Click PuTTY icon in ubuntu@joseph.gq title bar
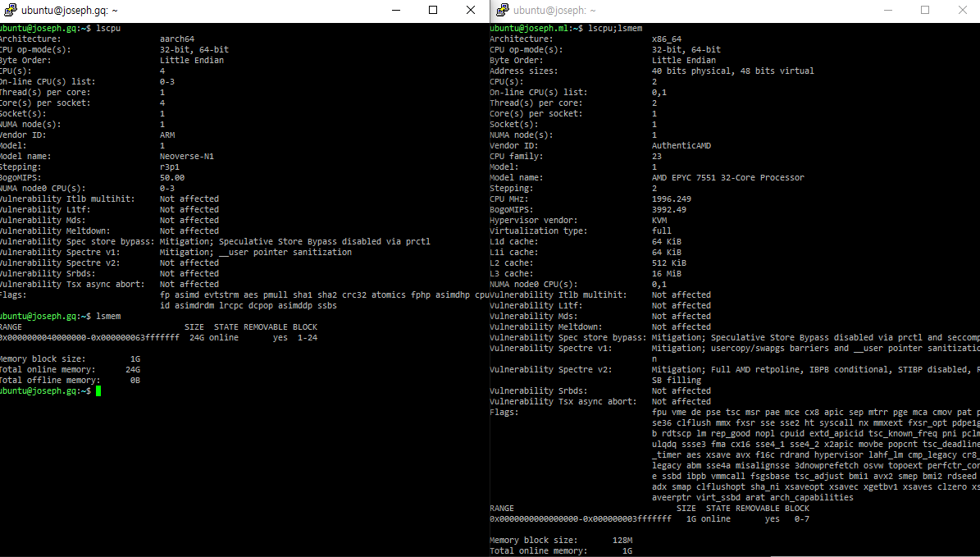Viewport: 980px width, 557px height. [9, 10]
